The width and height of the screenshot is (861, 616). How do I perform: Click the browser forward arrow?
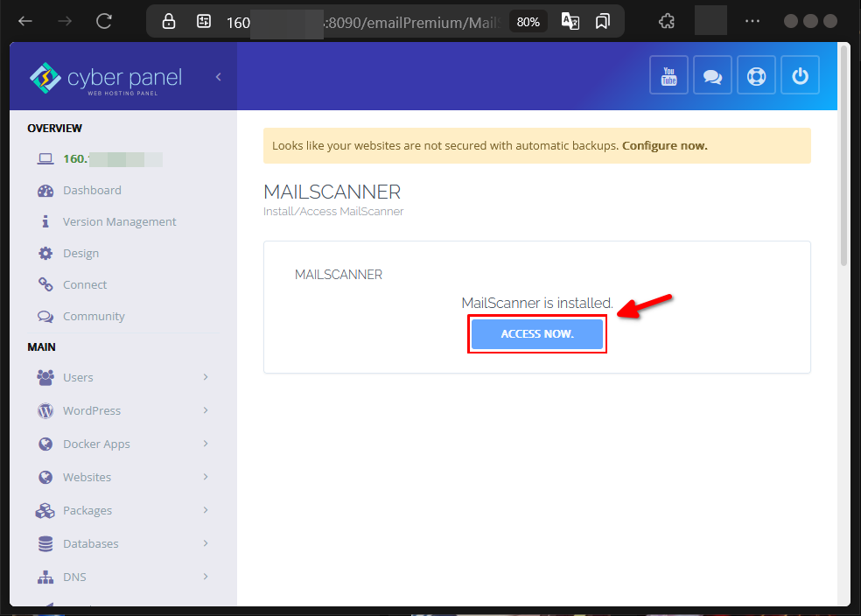click(x=65, y=21)
